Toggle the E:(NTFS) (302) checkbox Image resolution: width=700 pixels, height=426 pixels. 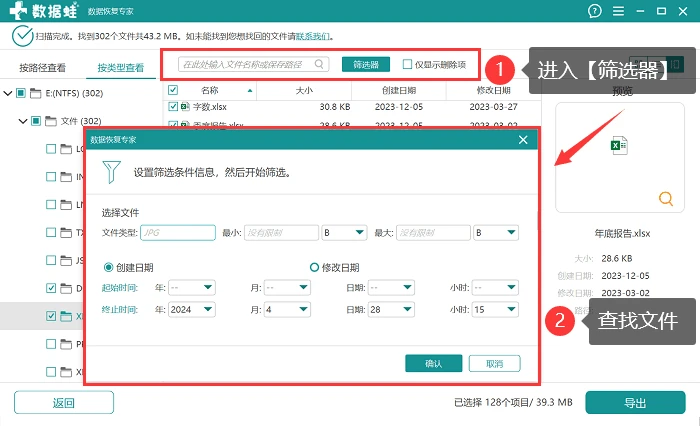pos(21,93)
